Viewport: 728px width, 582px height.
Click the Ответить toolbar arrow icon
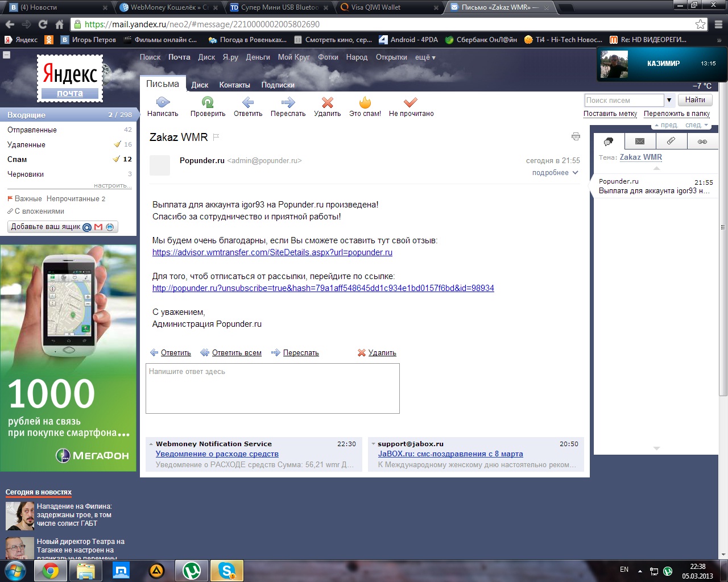248,102
